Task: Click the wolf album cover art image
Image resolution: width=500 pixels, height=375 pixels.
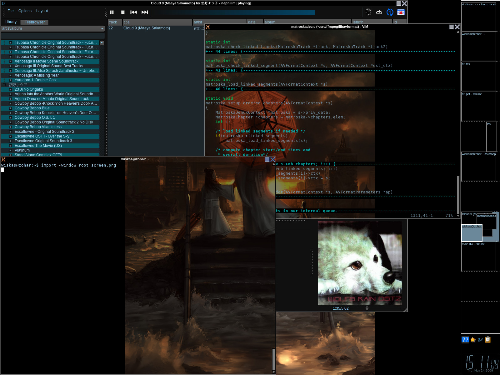Action: pos(360,263)
